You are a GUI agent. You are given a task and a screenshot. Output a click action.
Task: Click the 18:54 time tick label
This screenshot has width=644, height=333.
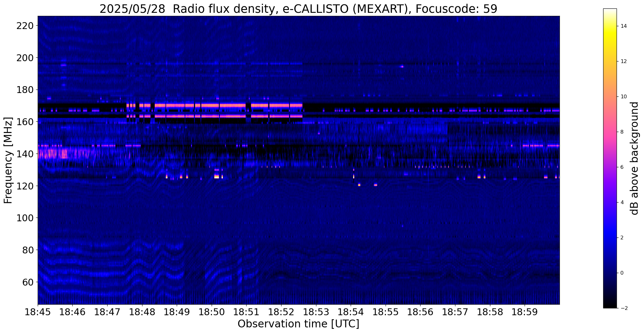click(x=351, y=312)
